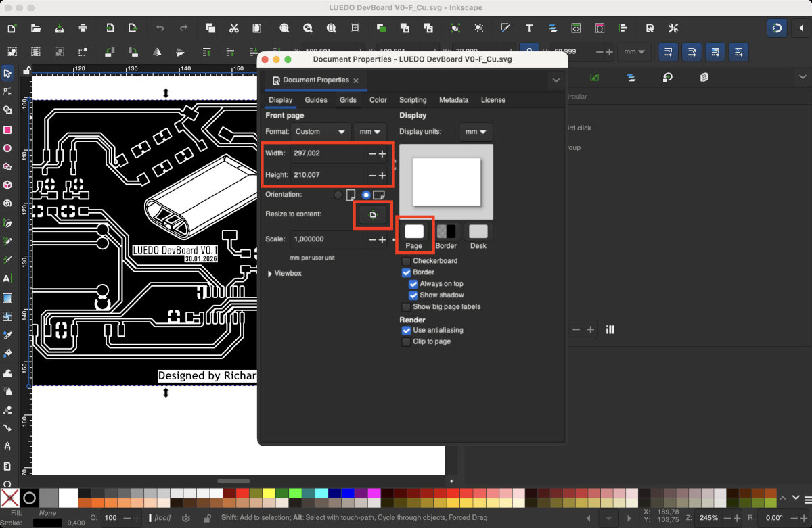812x528 pixels.
Task: Click the Resize page to content button
Action: [372, 215]
